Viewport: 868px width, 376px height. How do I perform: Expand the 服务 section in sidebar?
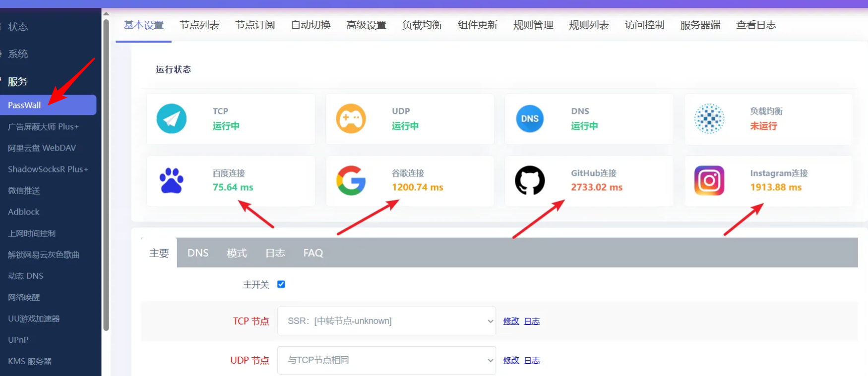[x=18, y=82]
